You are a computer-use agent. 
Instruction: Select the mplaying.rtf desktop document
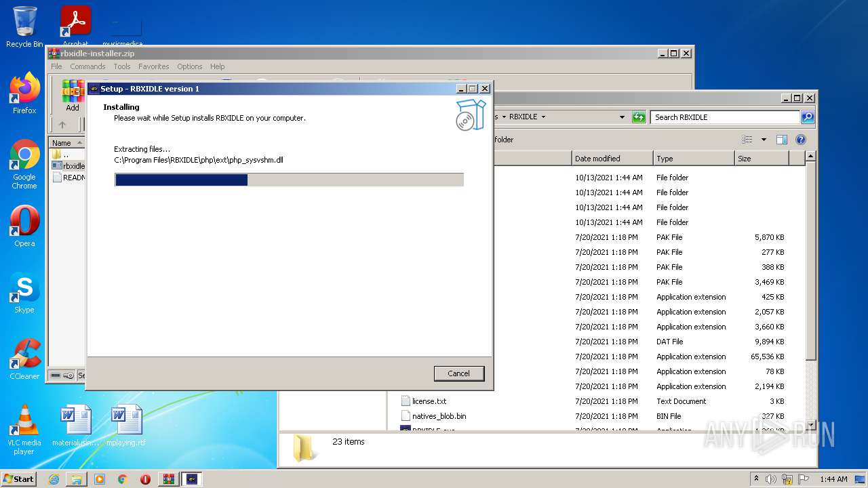pos(126,426)
